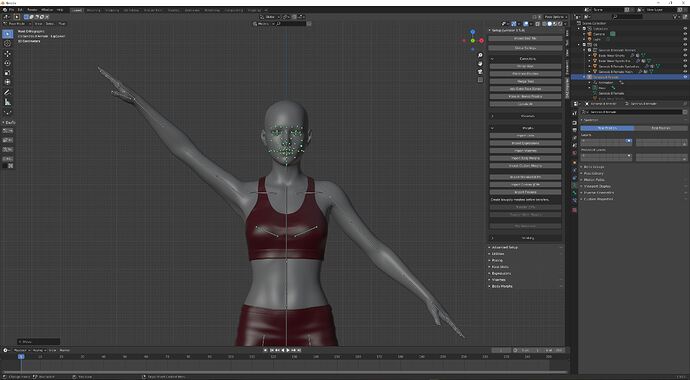Hide the Collection in the outliner
690x380 pixels.
[x=685, y=29]
